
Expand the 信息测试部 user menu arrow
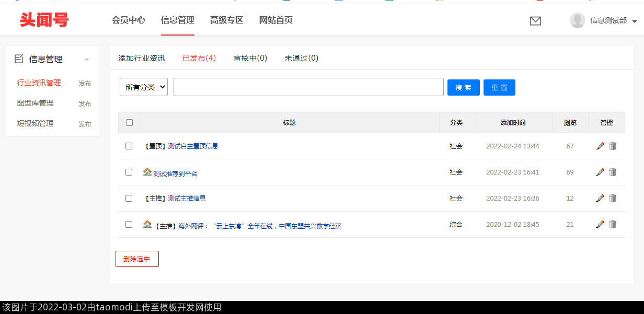point(635,21)
